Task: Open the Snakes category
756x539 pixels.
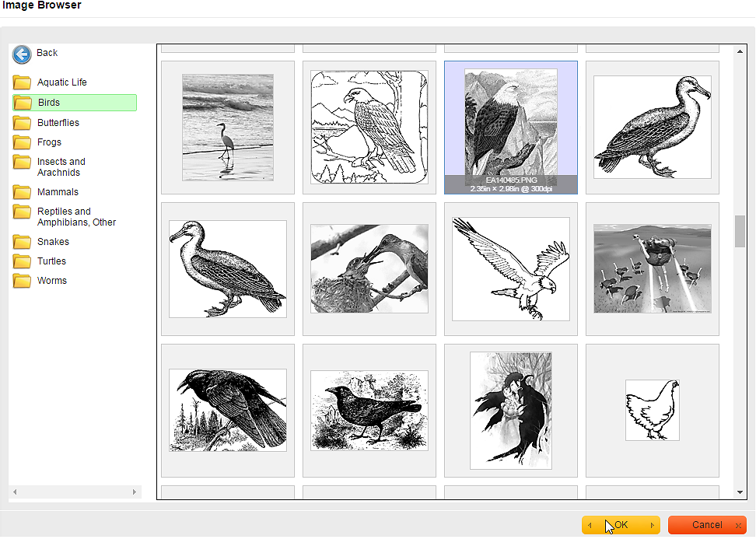Action: pyautogui.click(x=53, y=242)
